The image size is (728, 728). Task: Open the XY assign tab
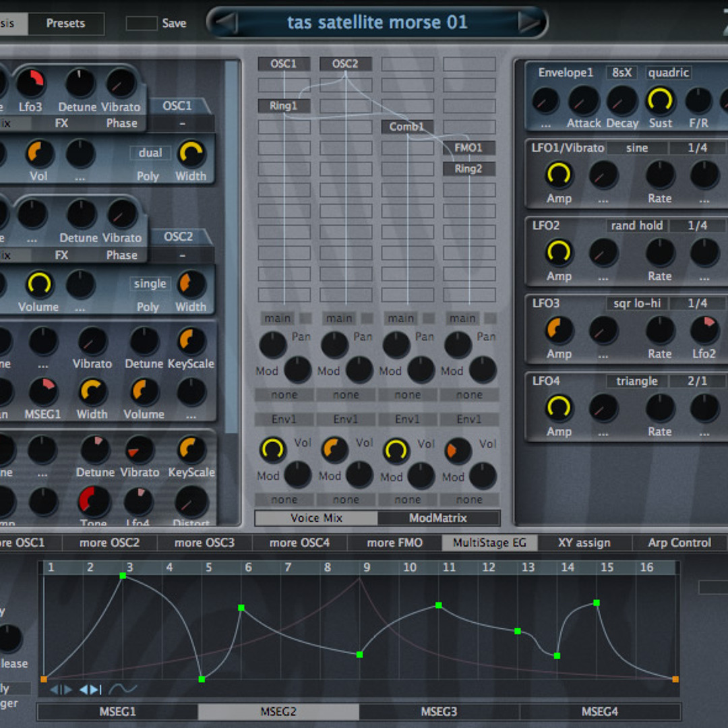click(584, 543)
